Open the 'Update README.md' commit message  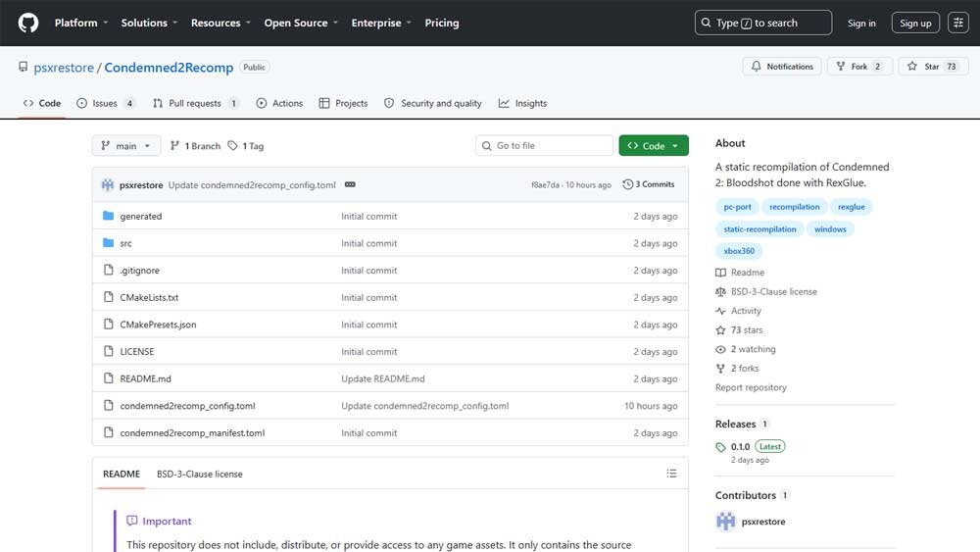382,378
